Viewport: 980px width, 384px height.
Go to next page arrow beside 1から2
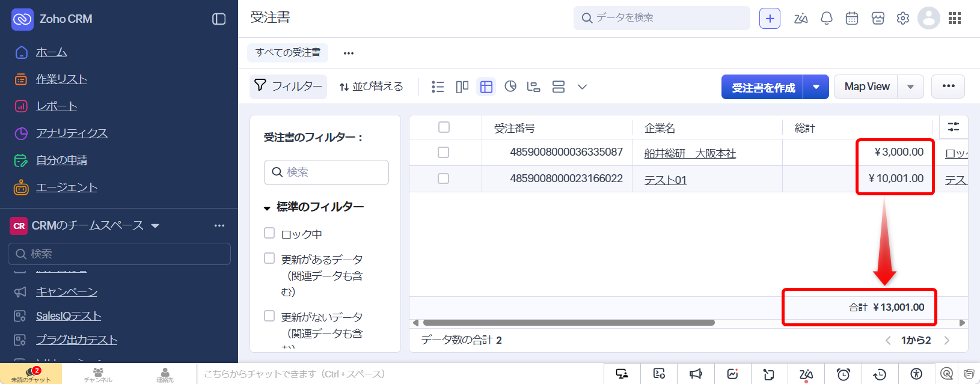coord(947,341)
